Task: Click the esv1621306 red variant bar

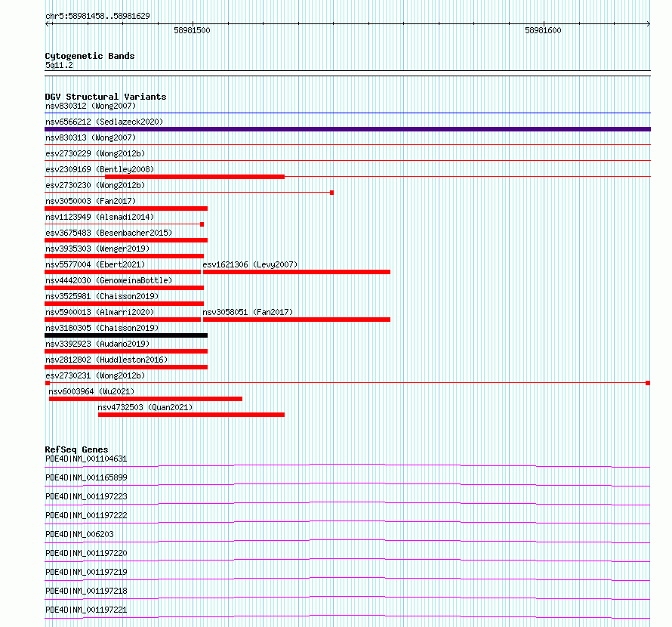Action: coord(297,272)
